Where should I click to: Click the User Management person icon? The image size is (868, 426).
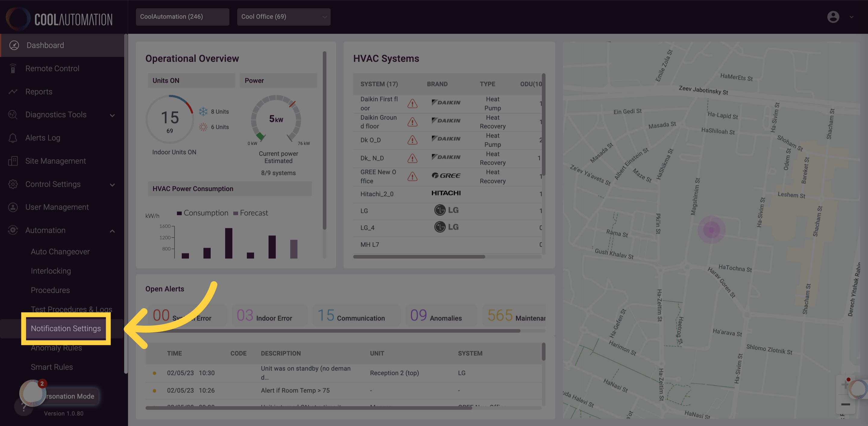point(13,207)
